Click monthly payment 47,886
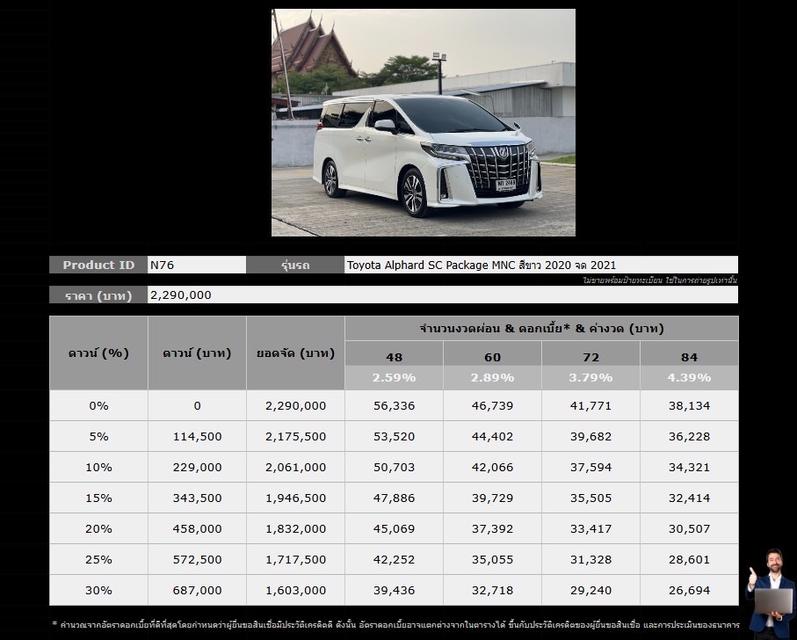This screenshot has height=640, width=797. click(x=394, y=498)
